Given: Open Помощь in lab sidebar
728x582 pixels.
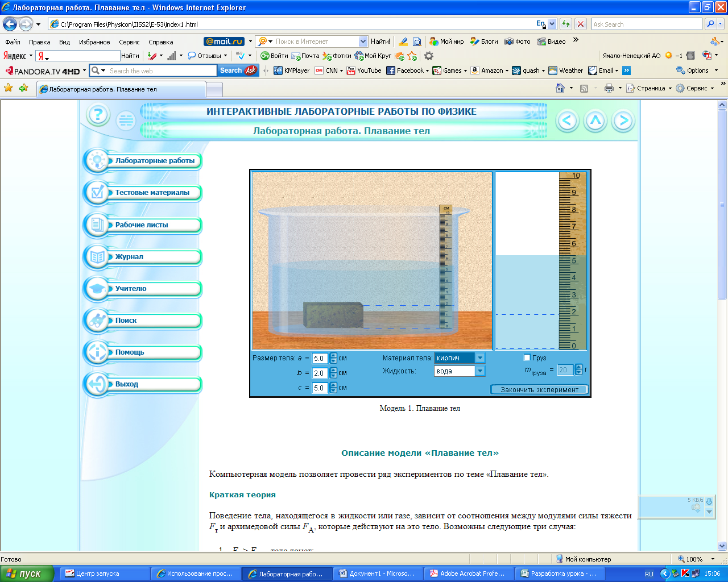Looking at the screenshot, I should [x=143, y=352].
